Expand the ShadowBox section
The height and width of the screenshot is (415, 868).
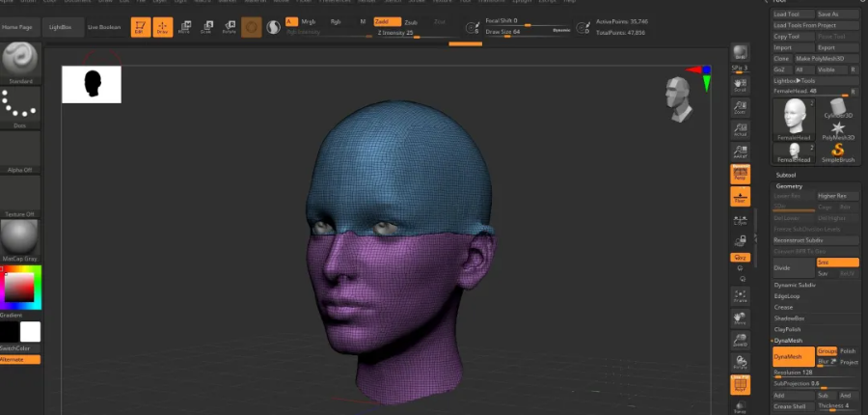click(789, 318)
